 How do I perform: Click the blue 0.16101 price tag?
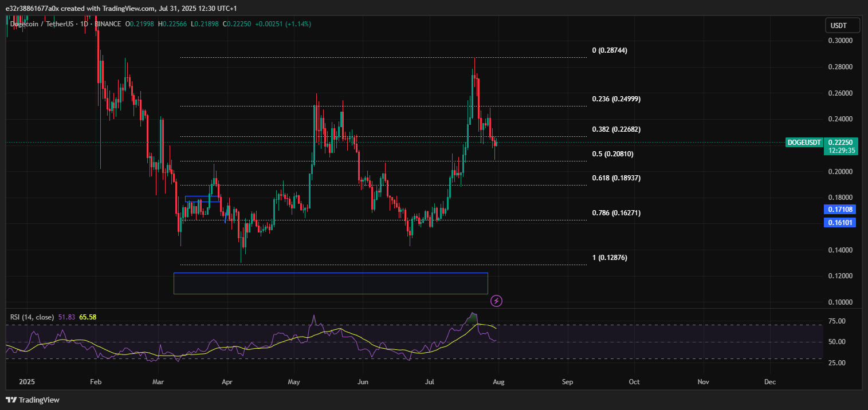tap(840, 223)
